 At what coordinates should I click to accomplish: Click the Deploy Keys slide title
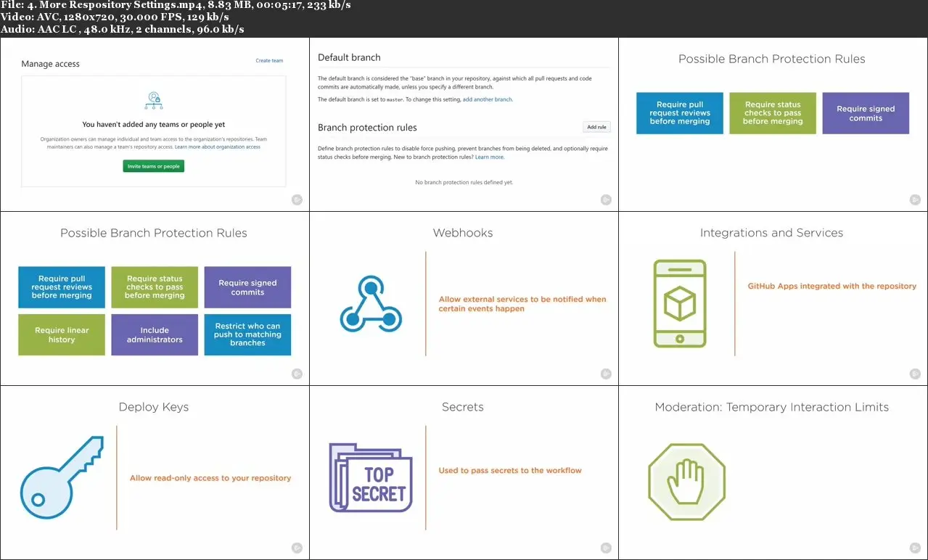154,407
